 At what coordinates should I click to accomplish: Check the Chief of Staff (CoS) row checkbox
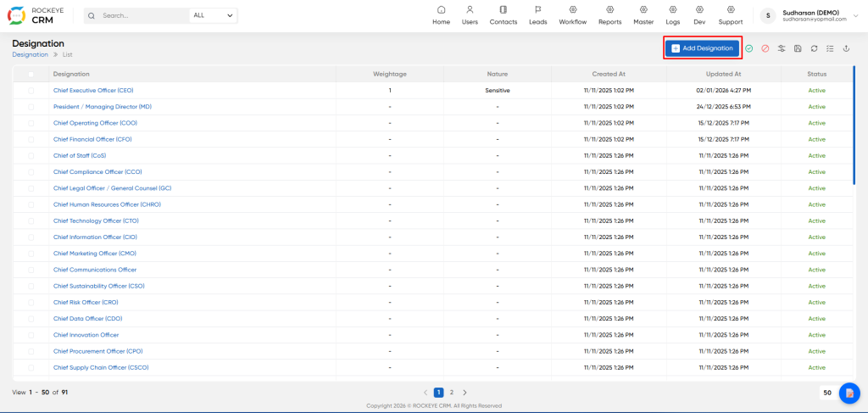point(31,155)
